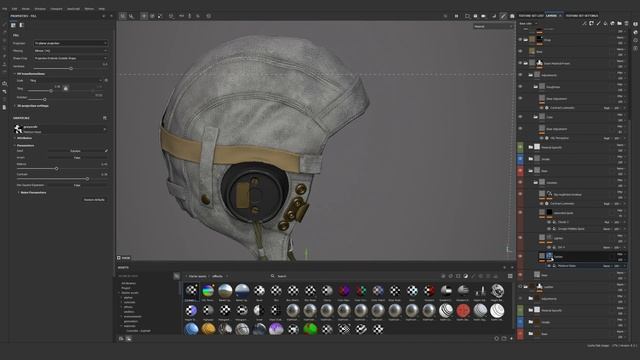Image resolution: width=640 pixels, height=360 pixels.
Task: Select Project in the assets tree
Action: [x=126, y=288]
